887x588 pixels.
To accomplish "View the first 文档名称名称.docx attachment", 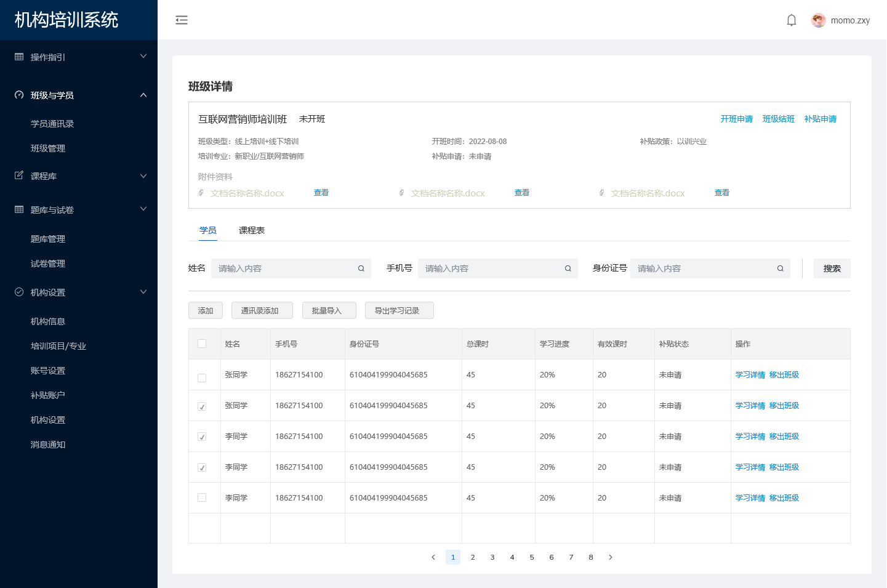I will pos(321,193).
